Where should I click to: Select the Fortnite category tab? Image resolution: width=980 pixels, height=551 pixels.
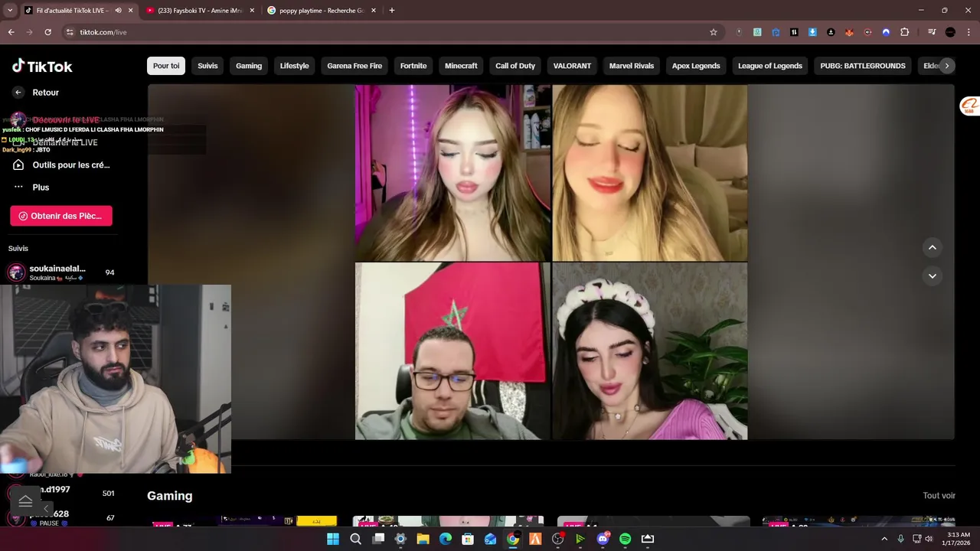(413, 66)
